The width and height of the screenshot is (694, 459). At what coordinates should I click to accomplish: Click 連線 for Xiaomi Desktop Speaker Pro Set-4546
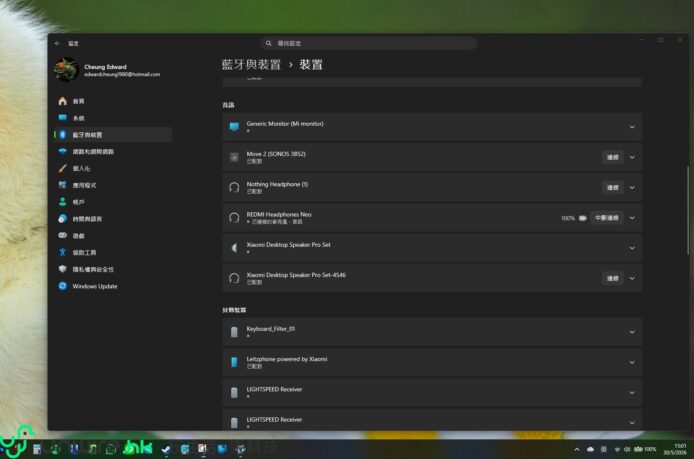coord(613,278)
